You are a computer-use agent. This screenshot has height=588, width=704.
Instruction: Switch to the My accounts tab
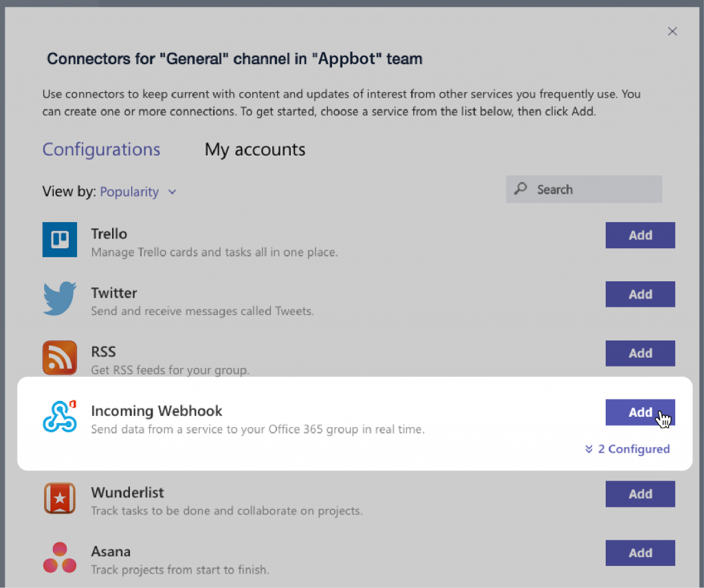tap(254, 149)
